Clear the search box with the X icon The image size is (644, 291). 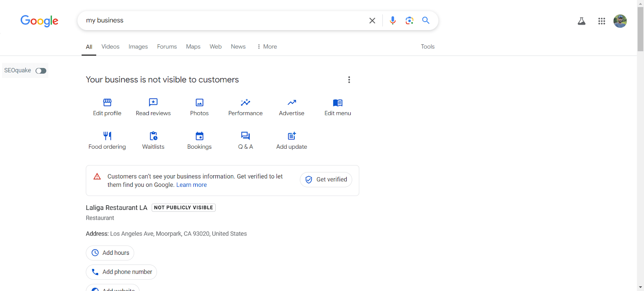(x=372, y=20)
